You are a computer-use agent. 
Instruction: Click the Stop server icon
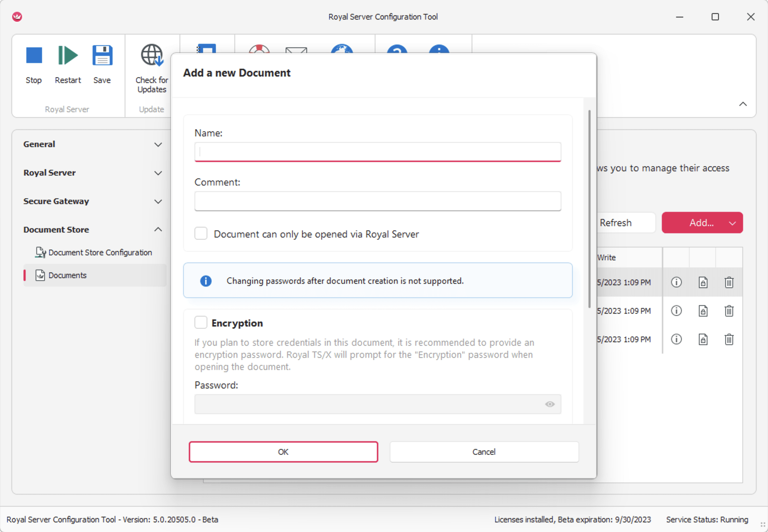coord(34,56)
